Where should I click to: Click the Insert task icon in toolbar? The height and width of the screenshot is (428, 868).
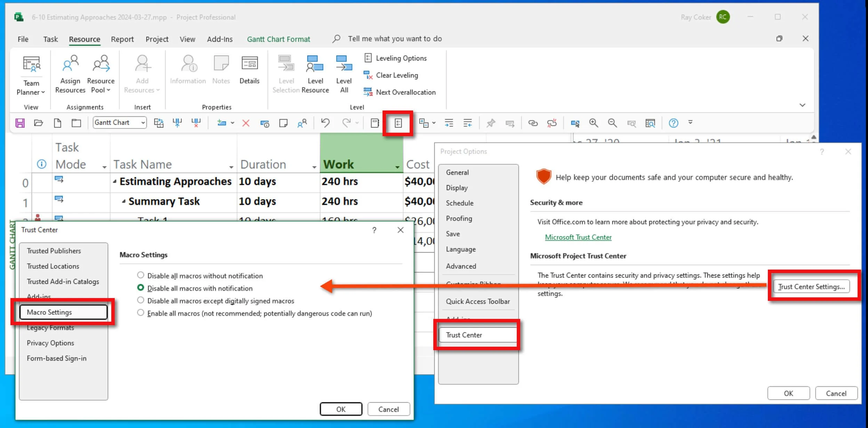pos(222,123)
